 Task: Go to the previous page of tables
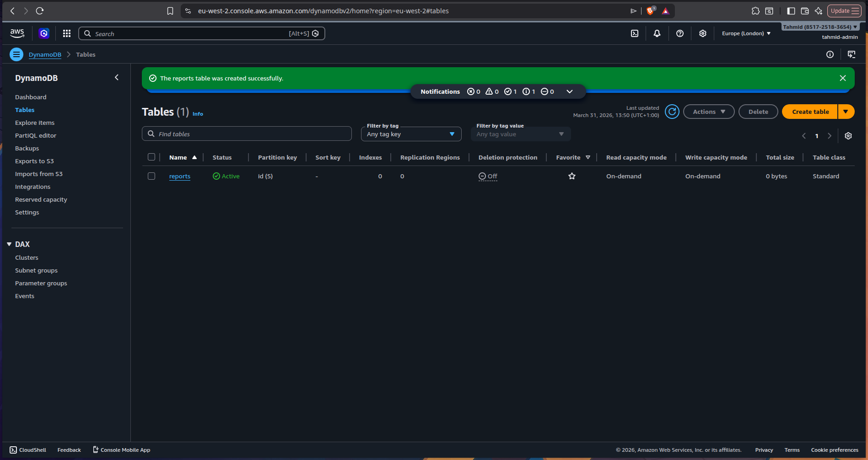[x=804, y=136]
